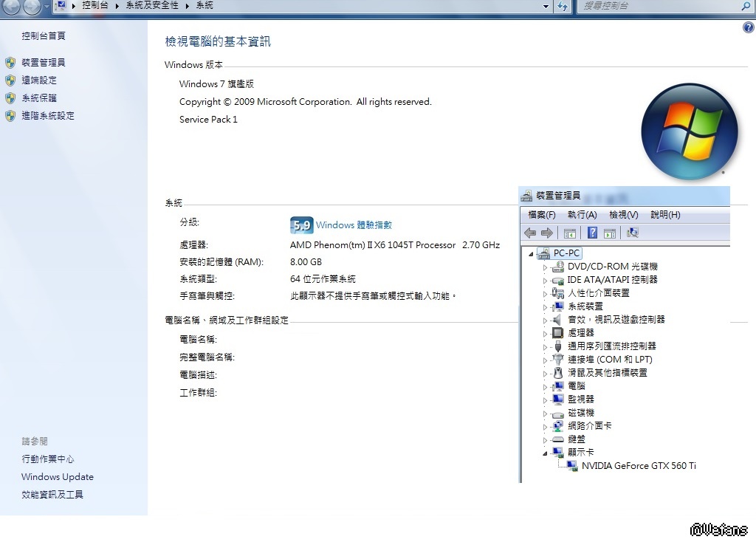The width and height of the screenshot is (756, 545).
Task: Expand the 電腦 node arrow
Action: pyautogui.click(x=546, y=386)
